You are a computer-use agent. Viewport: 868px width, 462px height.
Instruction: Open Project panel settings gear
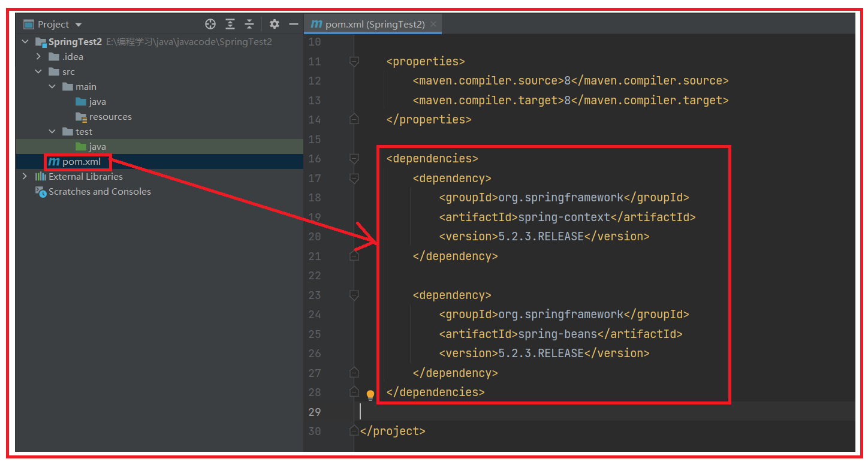pos(275,24)
